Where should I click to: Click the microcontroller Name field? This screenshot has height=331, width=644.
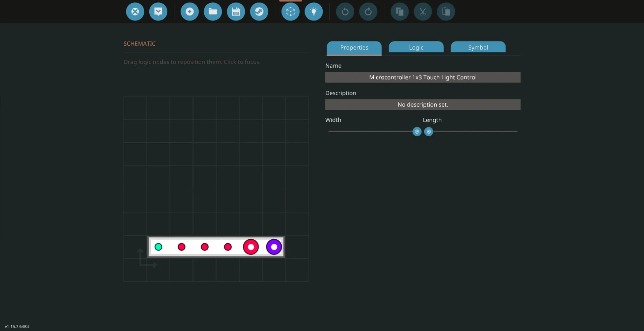pos(423,77)
